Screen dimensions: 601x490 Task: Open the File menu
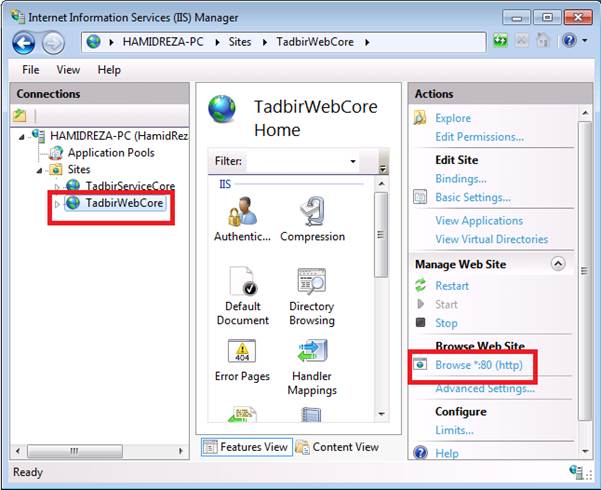point(31,70)
